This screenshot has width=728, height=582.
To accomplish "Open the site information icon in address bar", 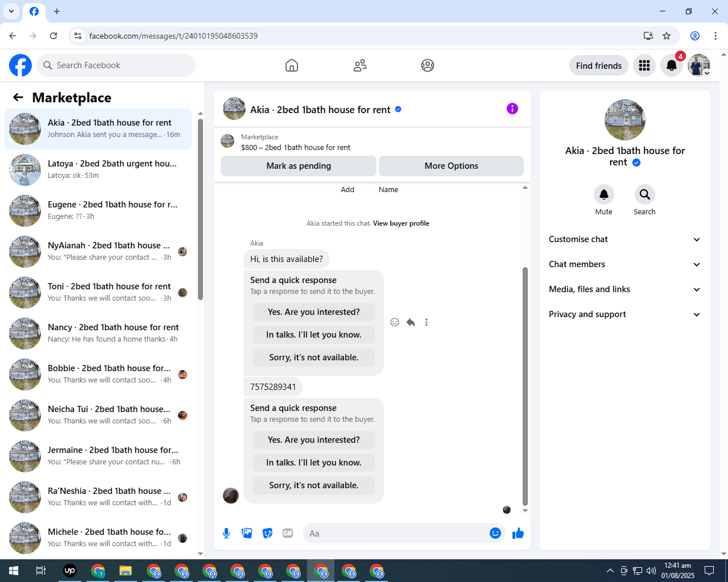I will click(x=78, y=36).
